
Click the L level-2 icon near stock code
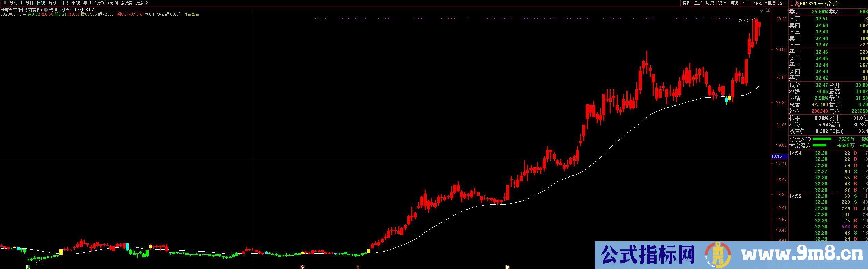792,4
